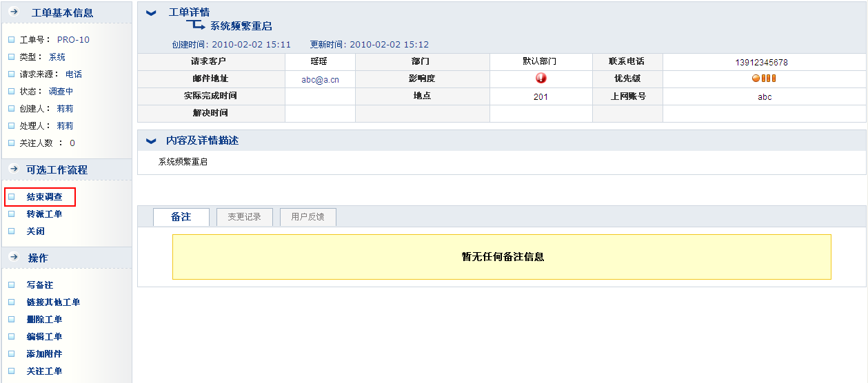
Task: Click the orange priority level indicator
Action: 764,79
